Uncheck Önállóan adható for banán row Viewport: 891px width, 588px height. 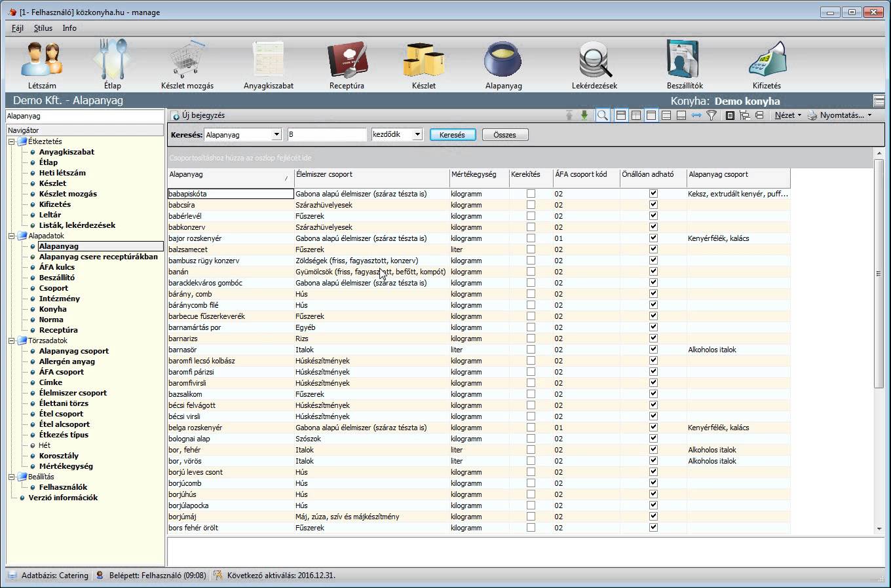(x=653, y=272)
